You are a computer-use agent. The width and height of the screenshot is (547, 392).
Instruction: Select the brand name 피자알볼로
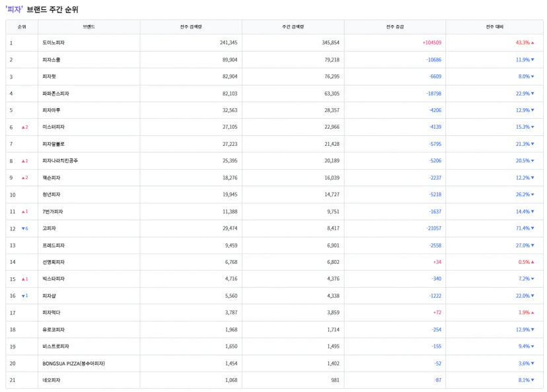pyautogui.click(x=54, y=144)
